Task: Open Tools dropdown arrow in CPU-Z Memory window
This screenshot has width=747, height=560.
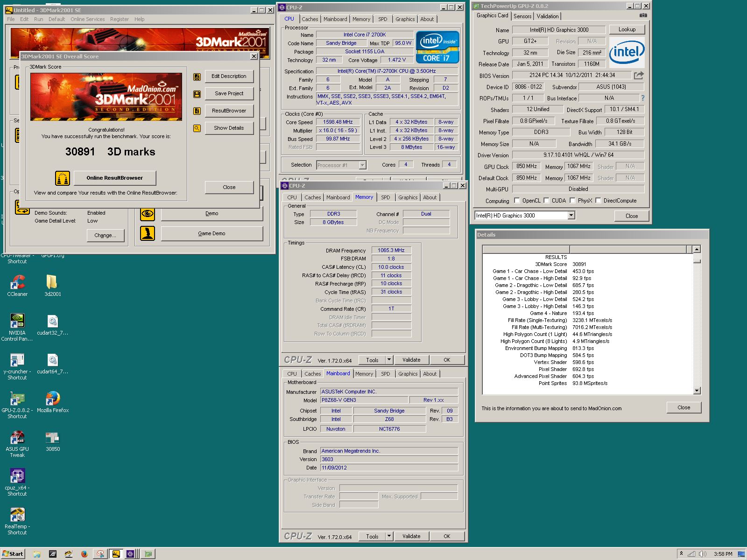Action: click(x=389, y=360)
